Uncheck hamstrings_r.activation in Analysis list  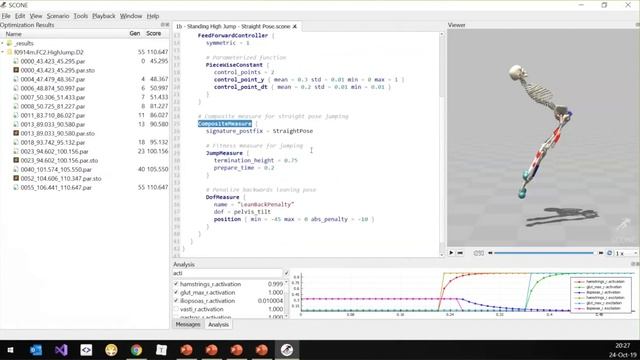point(176,284)
